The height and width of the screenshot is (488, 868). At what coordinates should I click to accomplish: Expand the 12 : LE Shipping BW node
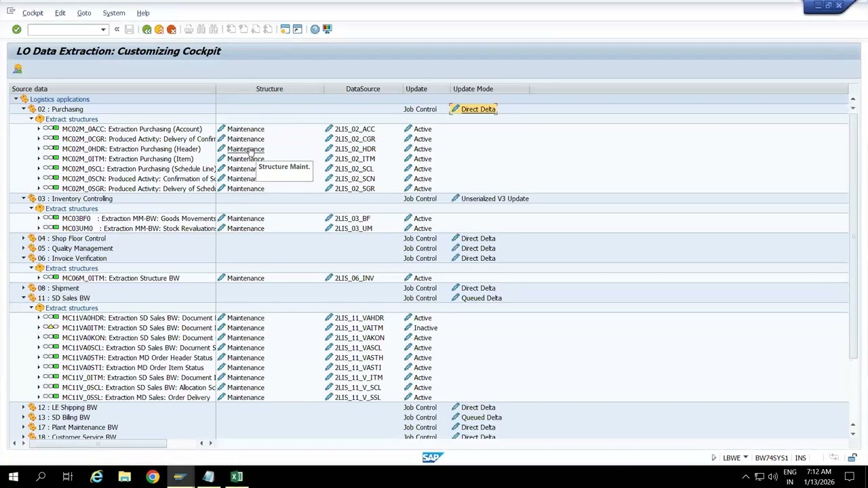click(23, 407)
